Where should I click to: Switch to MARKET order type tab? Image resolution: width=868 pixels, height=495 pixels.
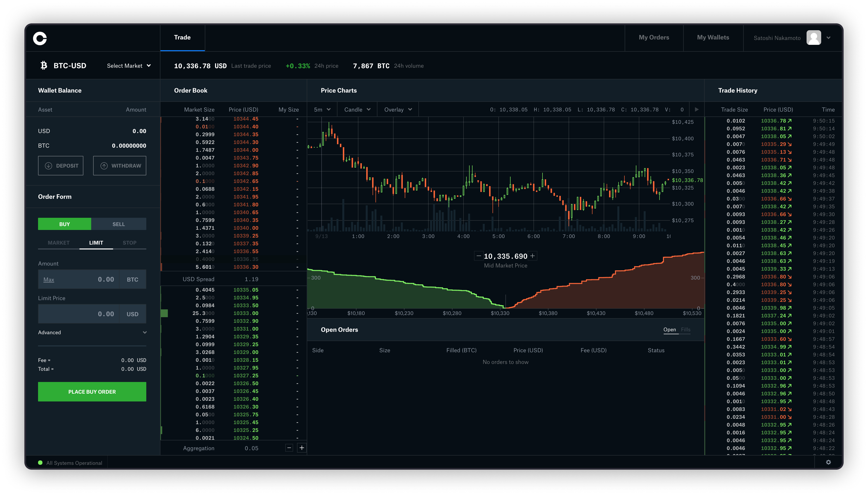[x=58, y=242]
